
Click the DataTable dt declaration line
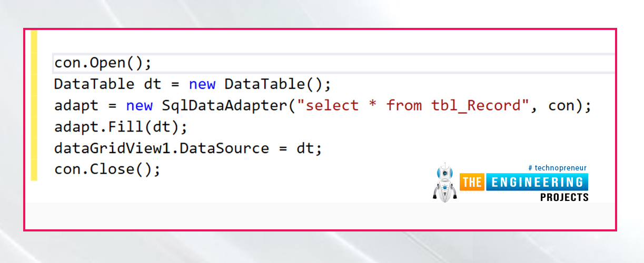(192, 84)
